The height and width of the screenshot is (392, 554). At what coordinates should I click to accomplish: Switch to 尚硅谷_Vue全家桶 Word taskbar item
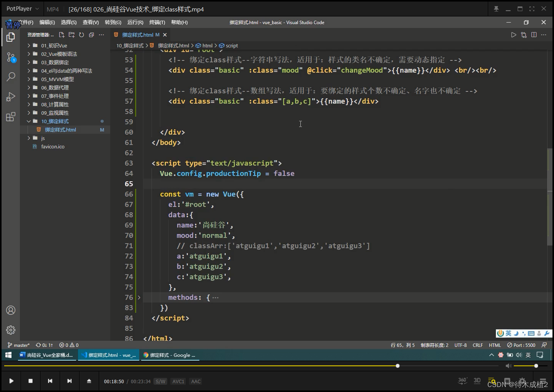pos(46,355)
